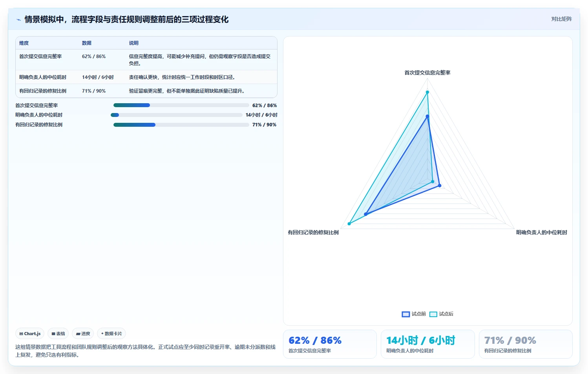Click the blue 试点前 point on 有回归记录的修复比例 axis
Screen dimensions: 588x374
(366, 214)
